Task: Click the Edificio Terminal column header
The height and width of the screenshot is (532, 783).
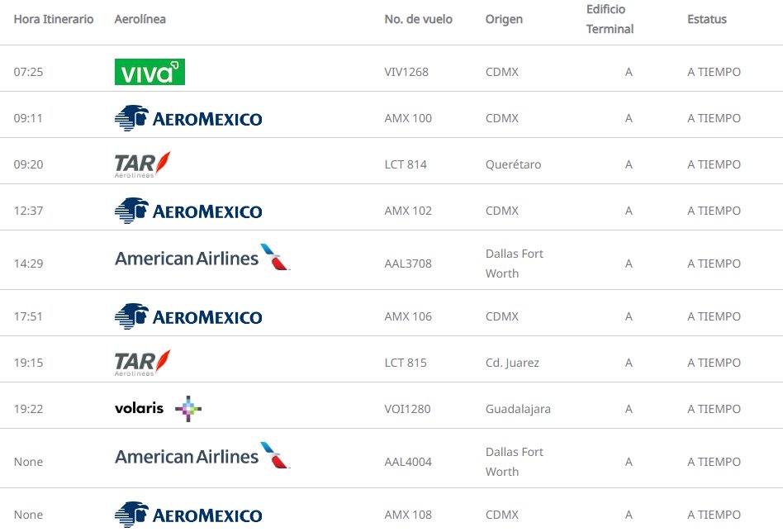Action: coord(610,19)
